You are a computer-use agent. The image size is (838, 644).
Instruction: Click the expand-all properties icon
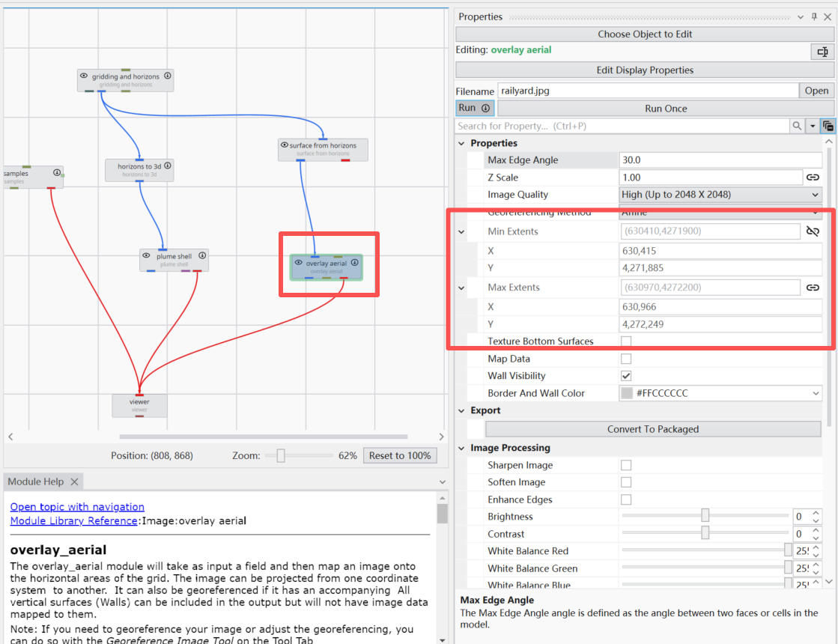(828, 127)
